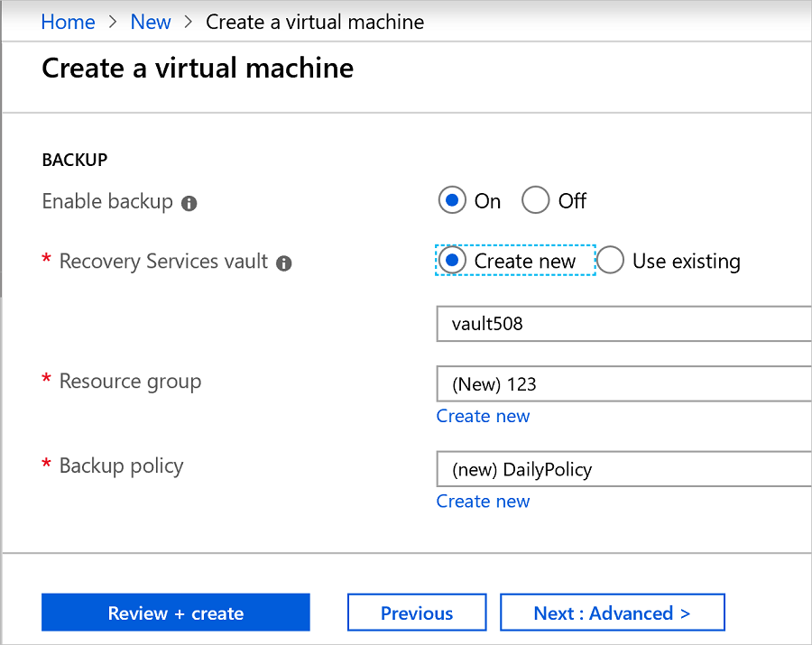Proceed with Next : Advanced

point(613,612)
